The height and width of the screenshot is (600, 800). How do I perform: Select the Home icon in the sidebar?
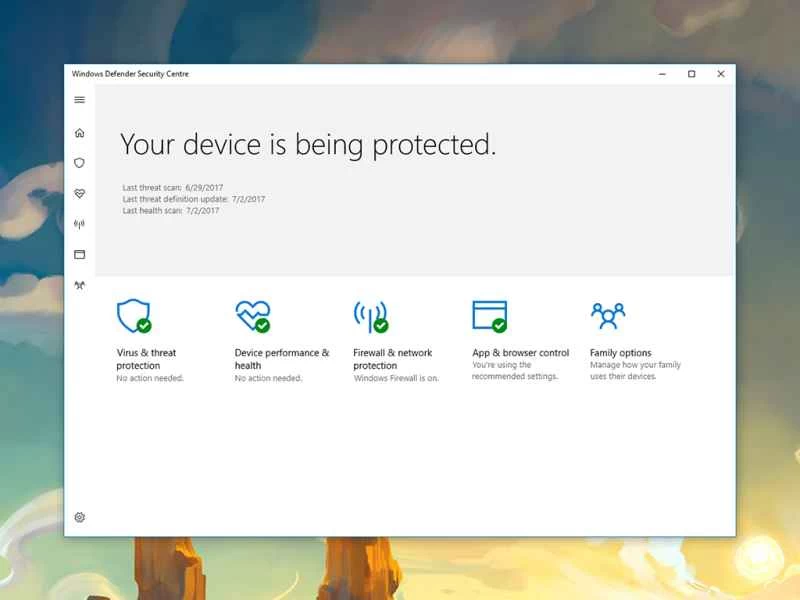pos(80,132)
